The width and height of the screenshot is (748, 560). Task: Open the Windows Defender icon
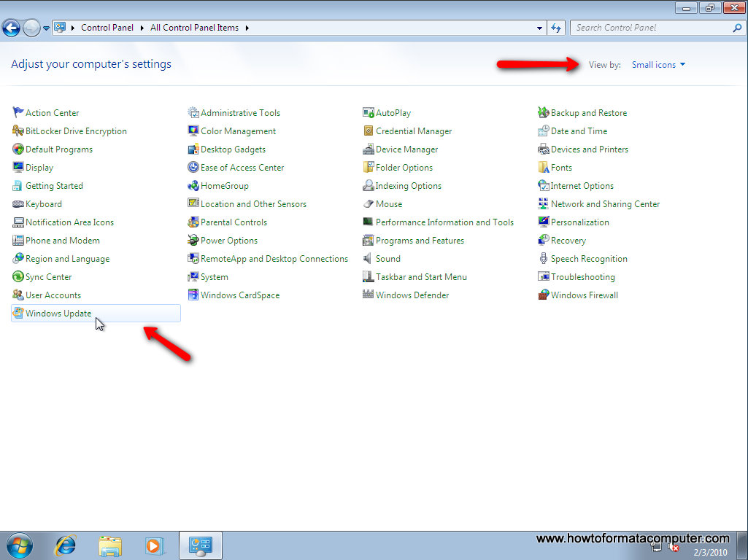click(x=369, y=295)
